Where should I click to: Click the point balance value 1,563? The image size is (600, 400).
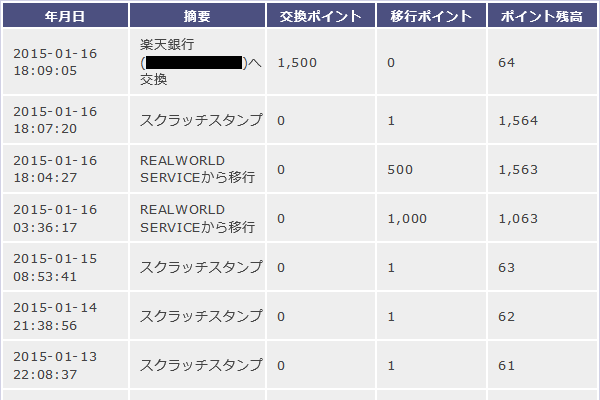[517, 170]
